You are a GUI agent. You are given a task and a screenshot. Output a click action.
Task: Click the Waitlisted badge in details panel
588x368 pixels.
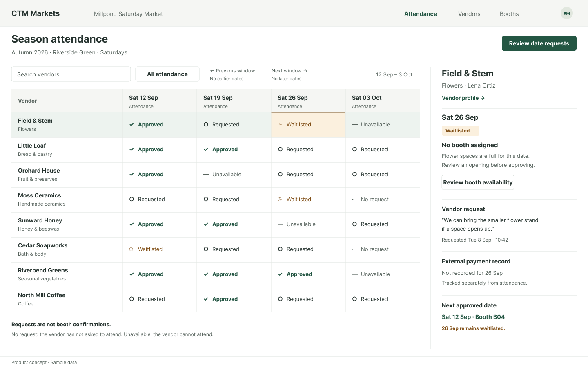[460, 131]
